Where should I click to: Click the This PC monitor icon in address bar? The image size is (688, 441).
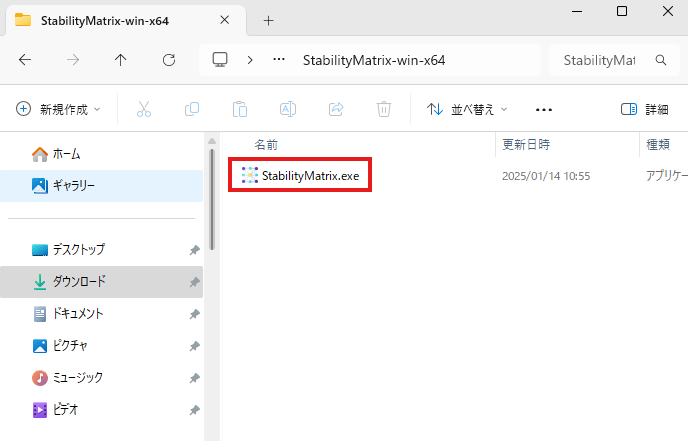(x=220, y=60)
